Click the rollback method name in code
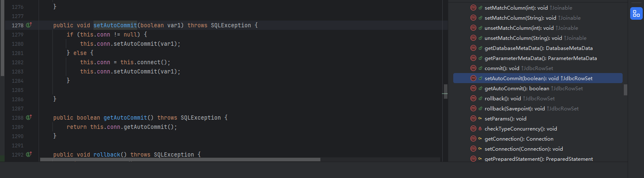Image resolution: width=644 pixels, height=178 pixels. 107,154
